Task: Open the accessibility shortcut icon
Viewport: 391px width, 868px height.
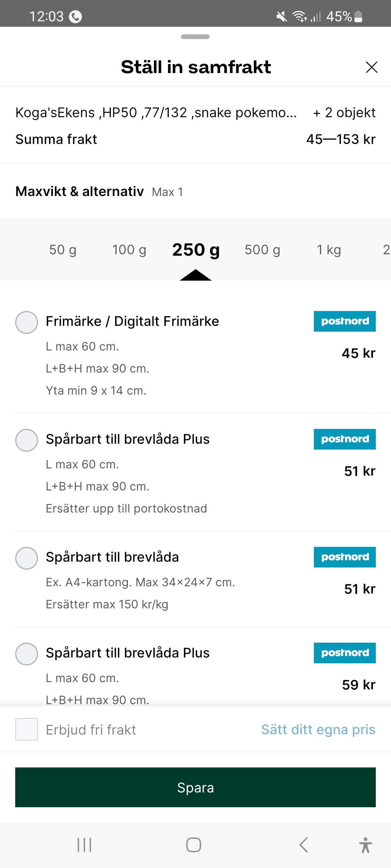Action: (x=365, y=845)
